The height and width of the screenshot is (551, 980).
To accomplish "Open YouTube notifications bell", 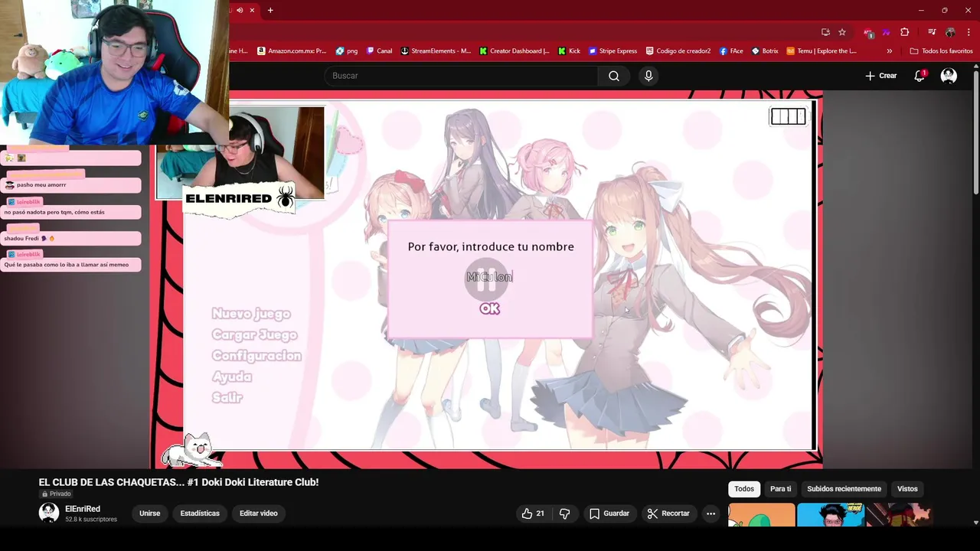I will click(x=920, y=76).
